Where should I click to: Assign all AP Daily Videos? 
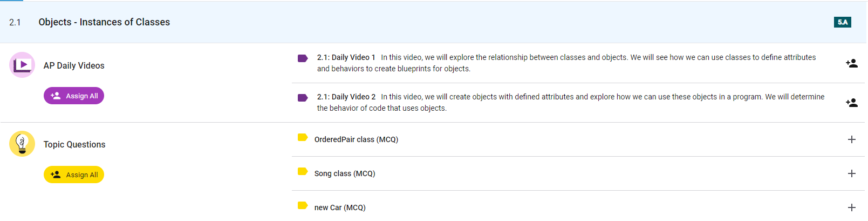point(74,96)
